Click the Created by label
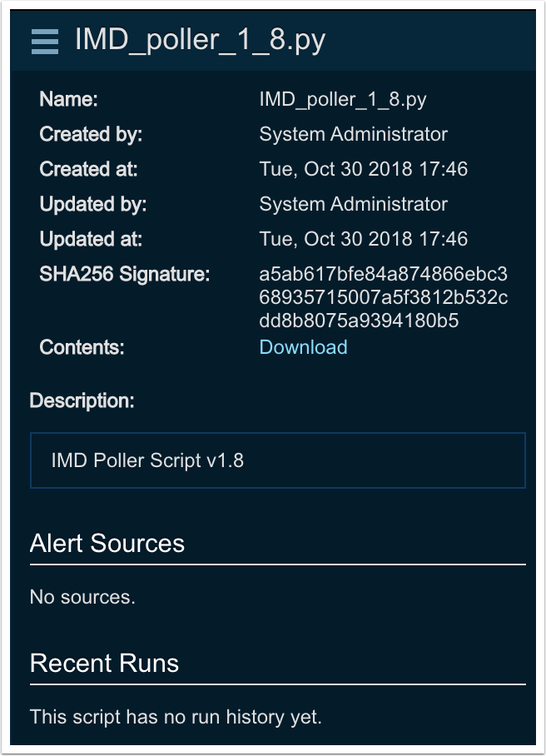This screenshot has height=756, width=546. tap(91, 135)
